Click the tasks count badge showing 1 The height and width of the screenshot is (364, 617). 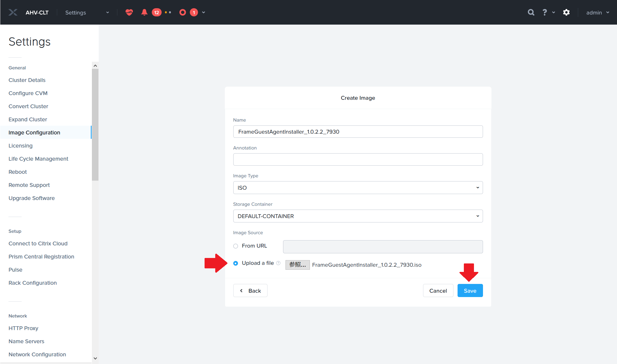point(194,12)
